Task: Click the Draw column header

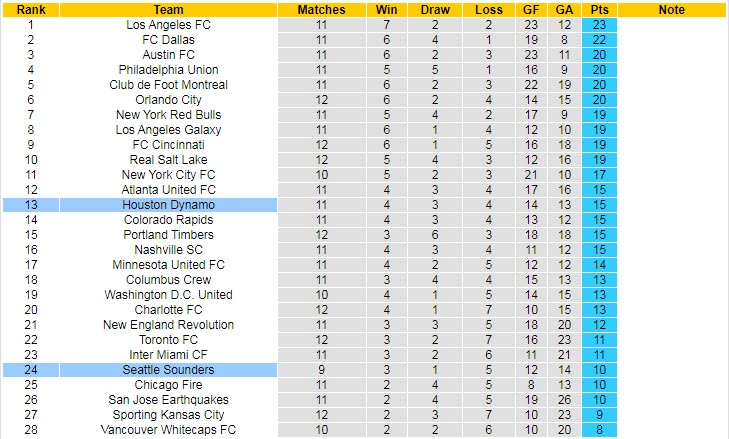Action: click(435, 9)
